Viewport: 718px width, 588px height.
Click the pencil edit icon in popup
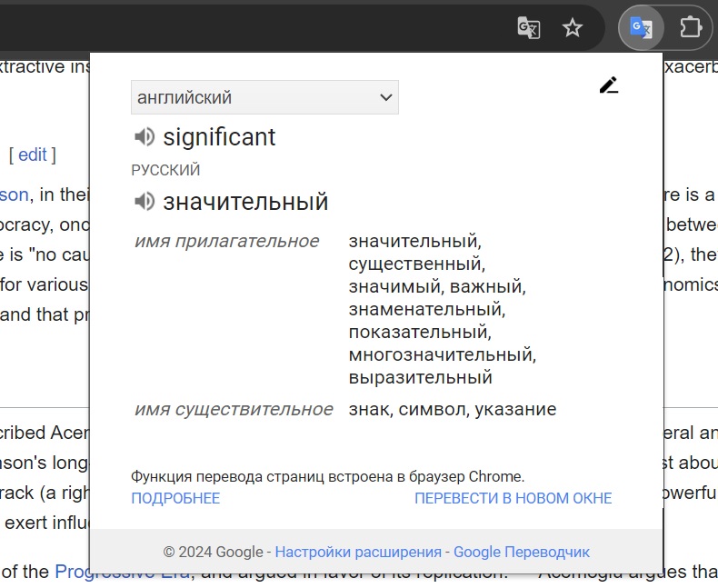point(609,85)
